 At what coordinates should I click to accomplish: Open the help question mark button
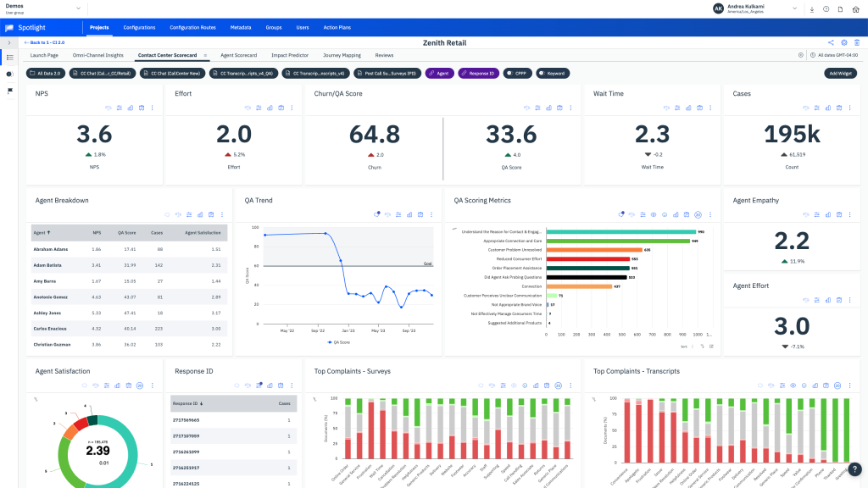[854, 469]
